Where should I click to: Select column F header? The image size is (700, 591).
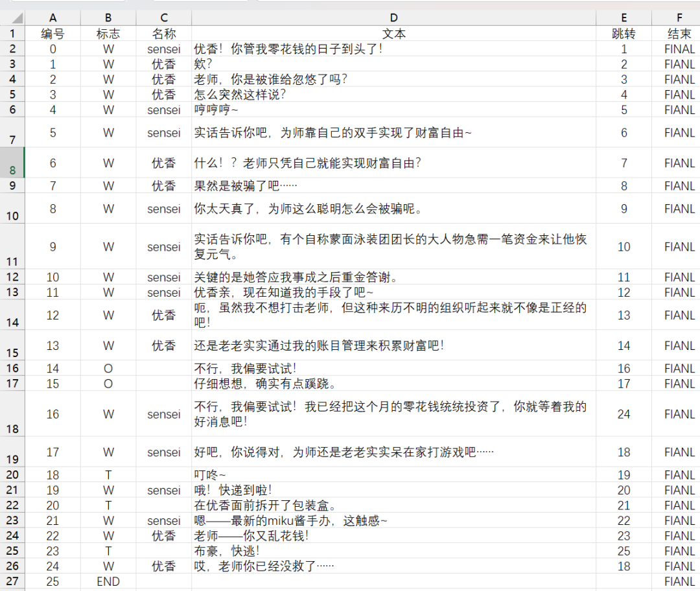676,18
